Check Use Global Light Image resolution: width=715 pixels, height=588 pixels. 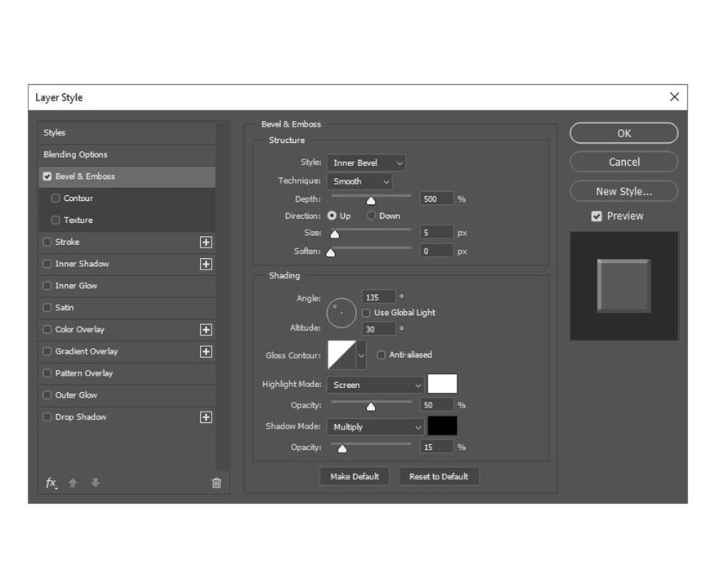click(366, 313)
